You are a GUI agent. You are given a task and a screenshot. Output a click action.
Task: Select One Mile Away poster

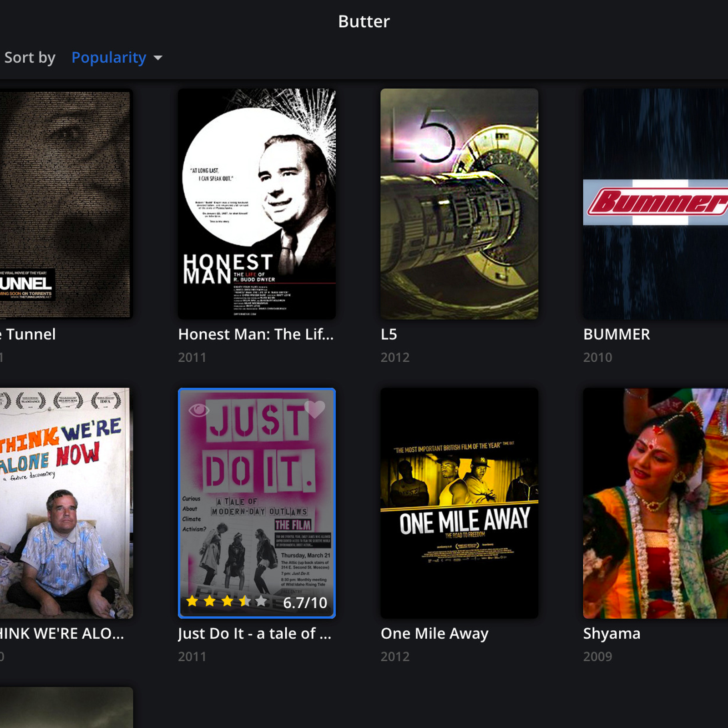pyautogui.click(x=460, y=503)
